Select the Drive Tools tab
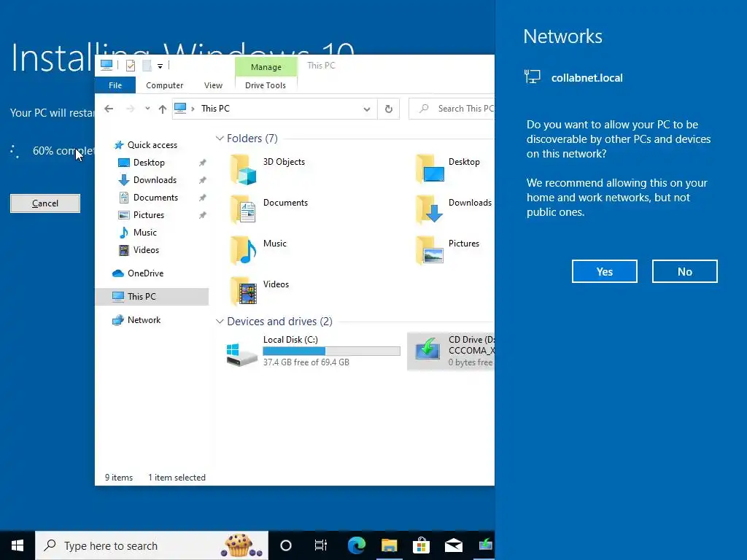The width and height of the screenshot is (747, 560). [266, 85]
